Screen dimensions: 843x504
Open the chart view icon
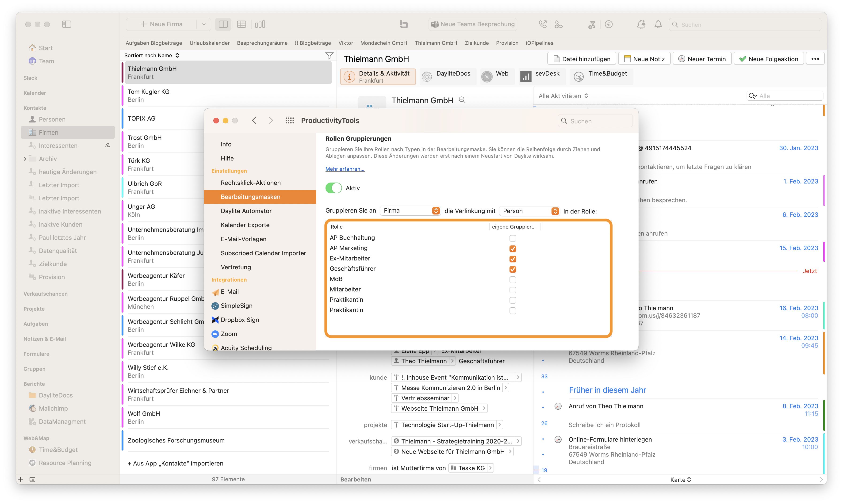coord(260,24)
